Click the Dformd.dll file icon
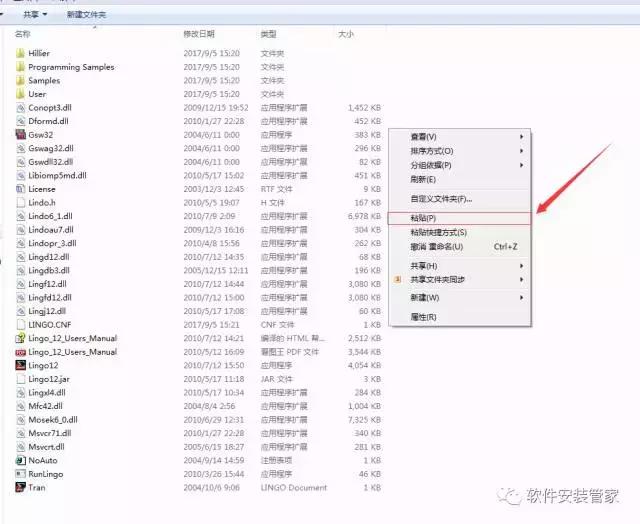This screenshot has width=640, height=524. 20,121
